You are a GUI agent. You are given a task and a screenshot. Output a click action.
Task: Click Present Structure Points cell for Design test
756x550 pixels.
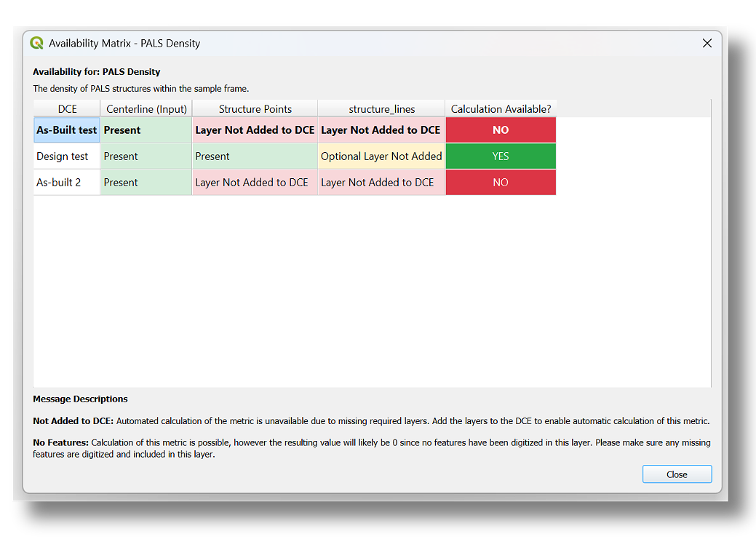point(255,156)
